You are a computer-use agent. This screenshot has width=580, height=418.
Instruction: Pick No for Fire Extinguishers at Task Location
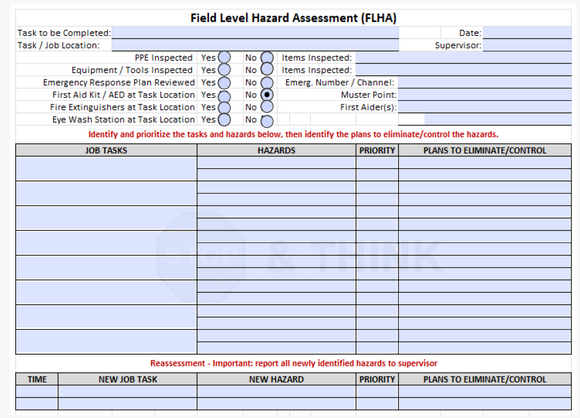pos(267,107)
